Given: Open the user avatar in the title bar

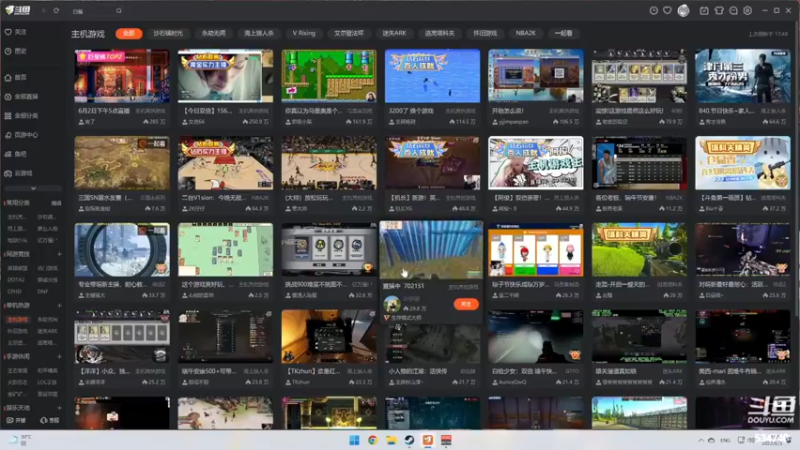Looking at the screenshot, I should 683,10.
